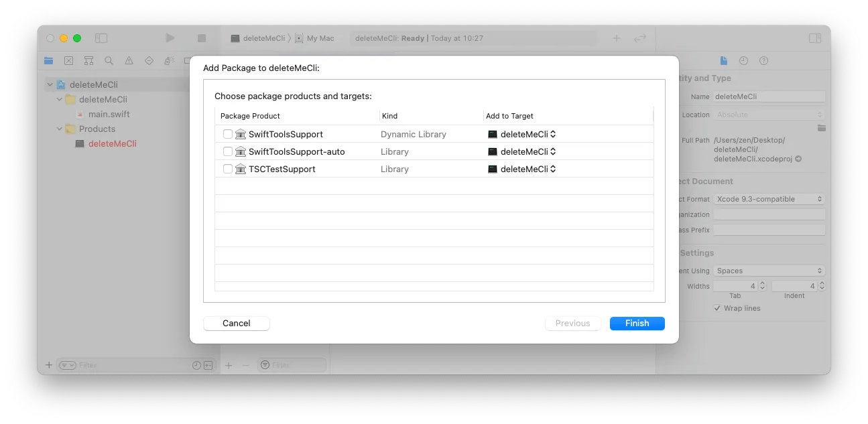Show the Quick Help inspector icon

pos(763,61)
